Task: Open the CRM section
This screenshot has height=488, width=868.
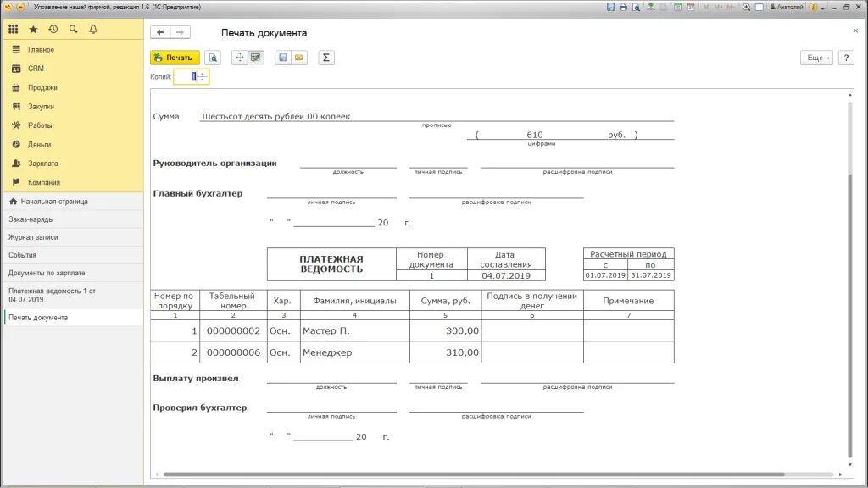Action: tap(36, 69)
